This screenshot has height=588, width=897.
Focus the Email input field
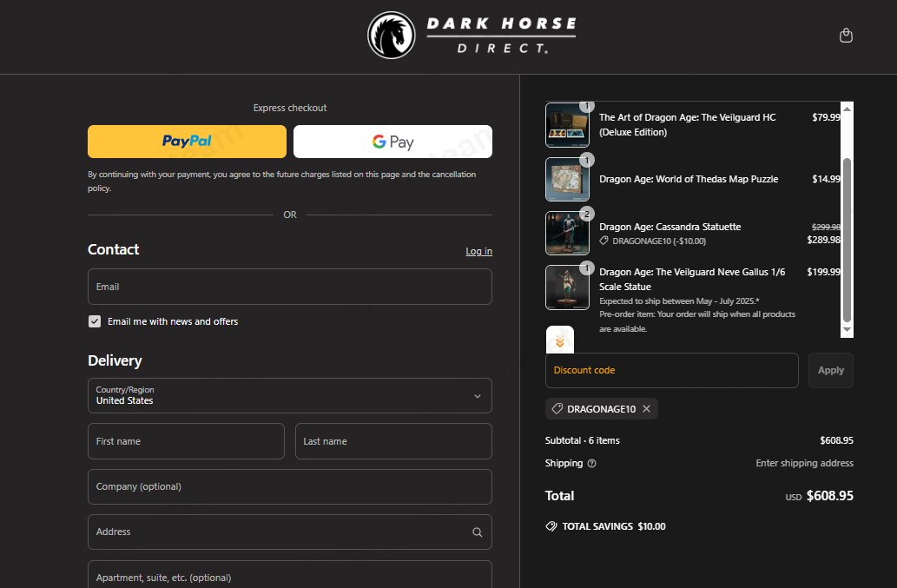pos(289,287)
